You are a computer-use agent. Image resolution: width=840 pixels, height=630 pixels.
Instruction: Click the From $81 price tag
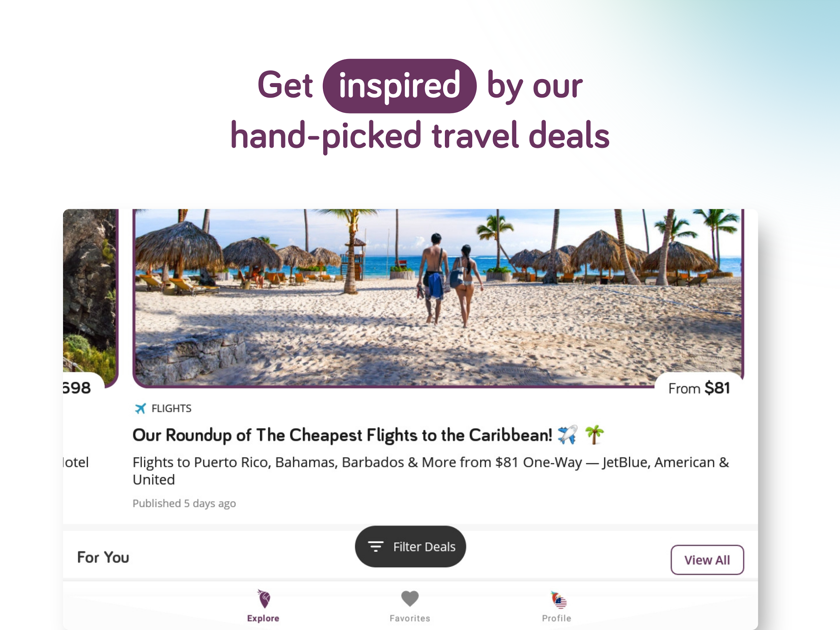point(699,388)
